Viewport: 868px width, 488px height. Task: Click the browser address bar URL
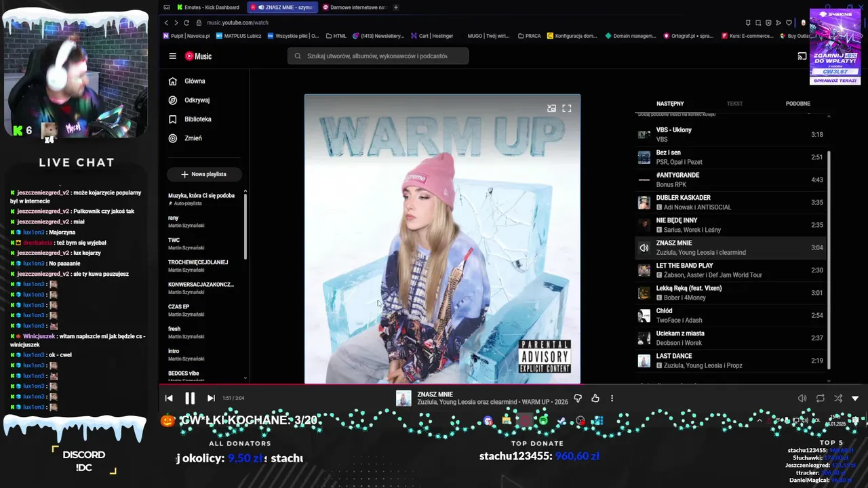pos(237,23)
